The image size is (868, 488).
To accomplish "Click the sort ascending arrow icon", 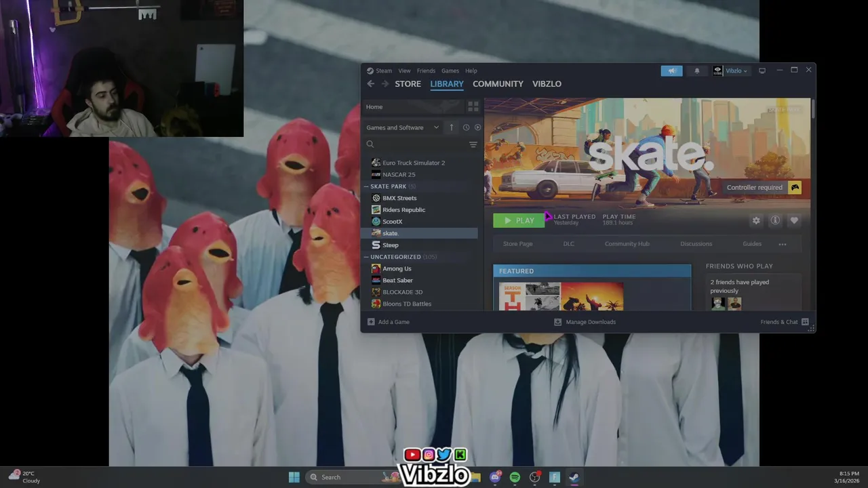I will click(451, 127).
